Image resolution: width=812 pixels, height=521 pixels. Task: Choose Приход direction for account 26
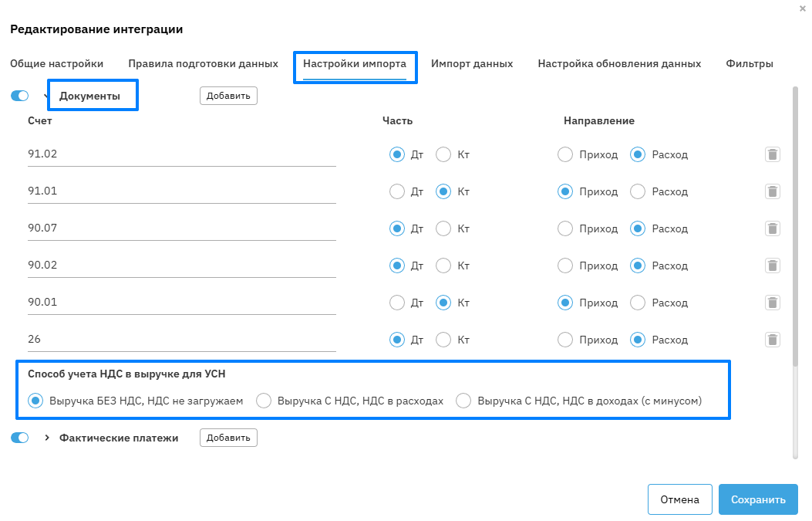point(565,340)
